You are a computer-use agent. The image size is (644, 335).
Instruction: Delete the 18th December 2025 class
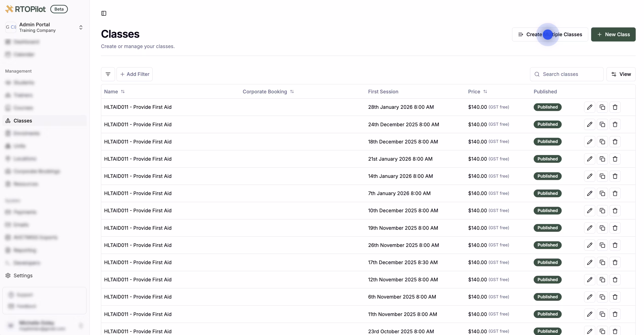(615, 142)
